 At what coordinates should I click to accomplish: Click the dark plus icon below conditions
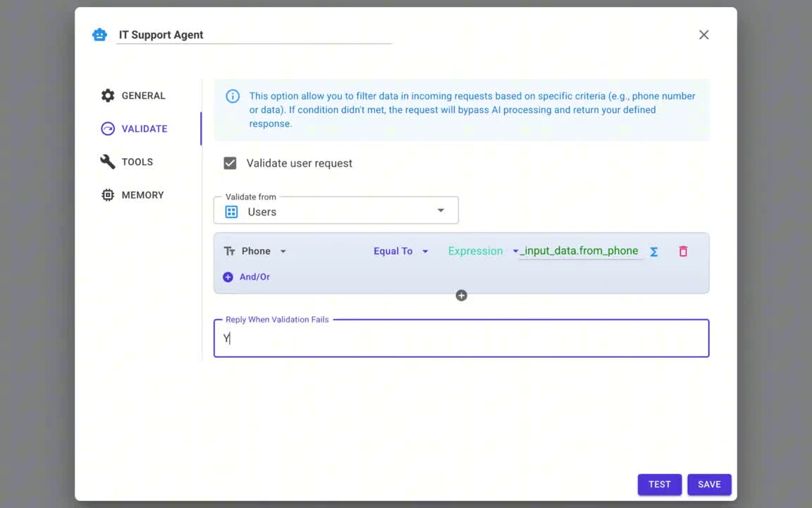click(462, 296)
